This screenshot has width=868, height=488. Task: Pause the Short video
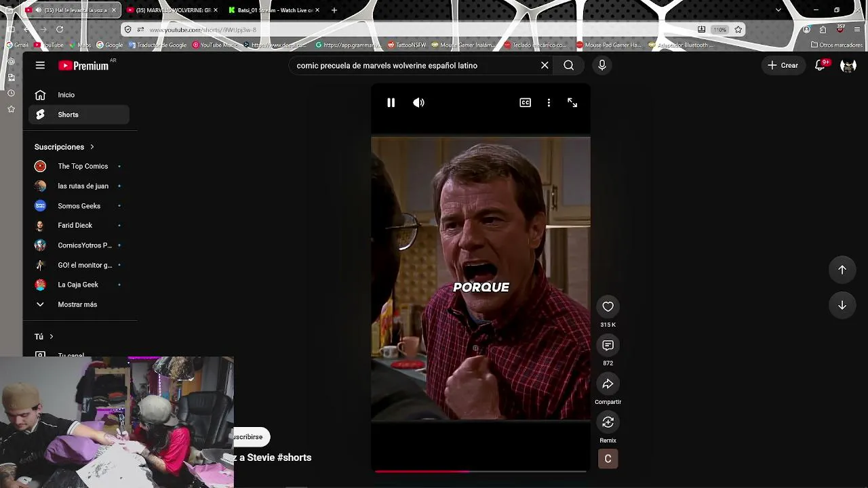(x=391, y=102)
